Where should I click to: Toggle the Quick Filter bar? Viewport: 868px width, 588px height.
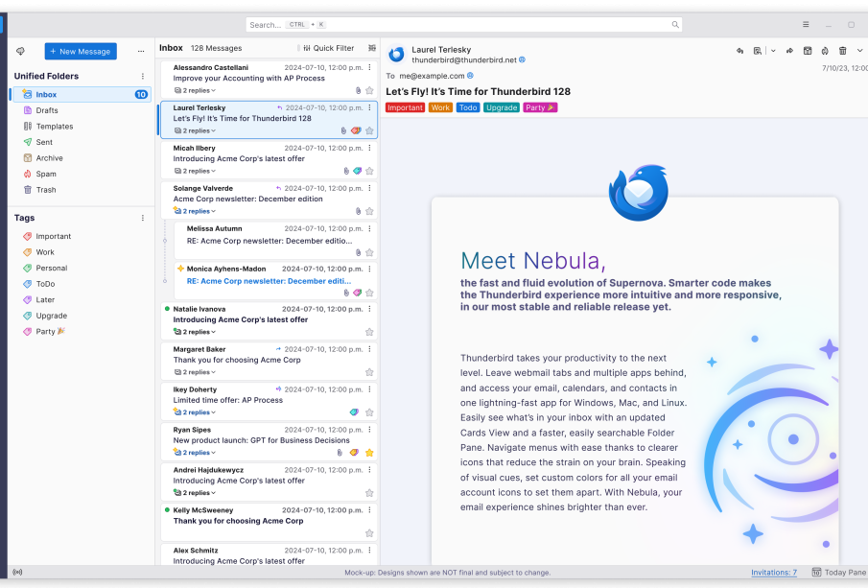327,48
